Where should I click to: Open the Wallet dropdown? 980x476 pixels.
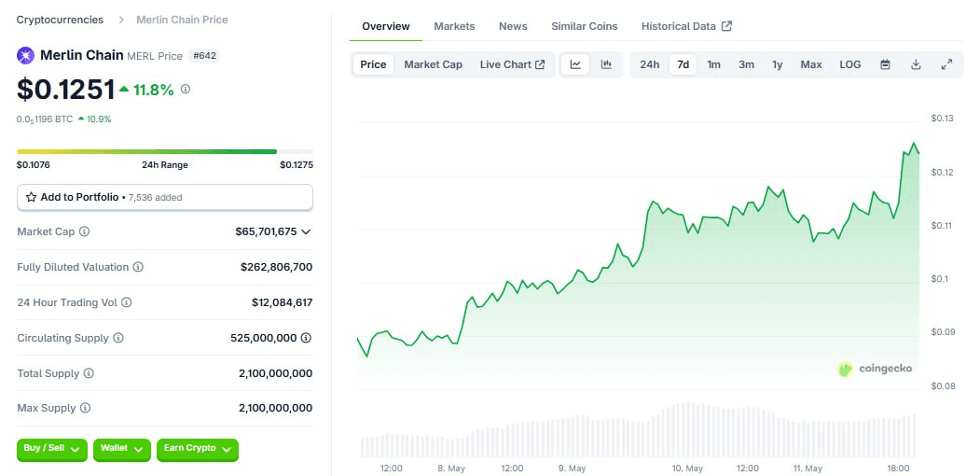(122, 449)
